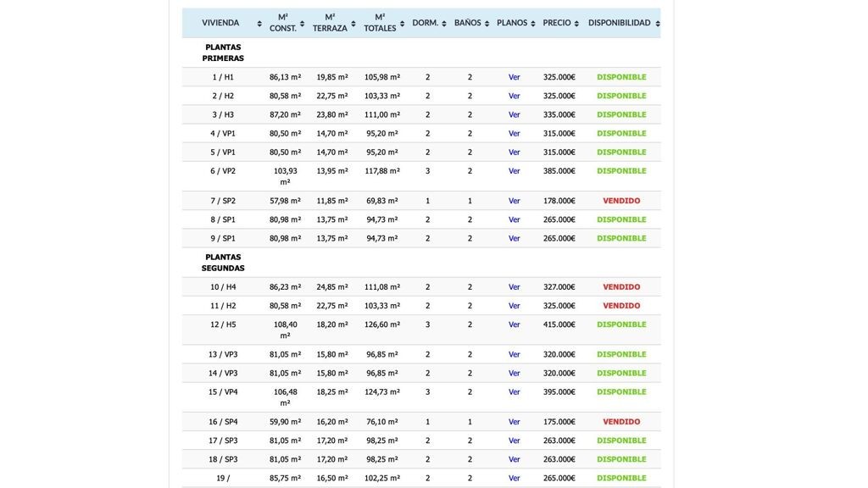Viewport: 868px width, 488px height.
Task: View the plan of 10 / H4
Action: (x=515, y=287)
